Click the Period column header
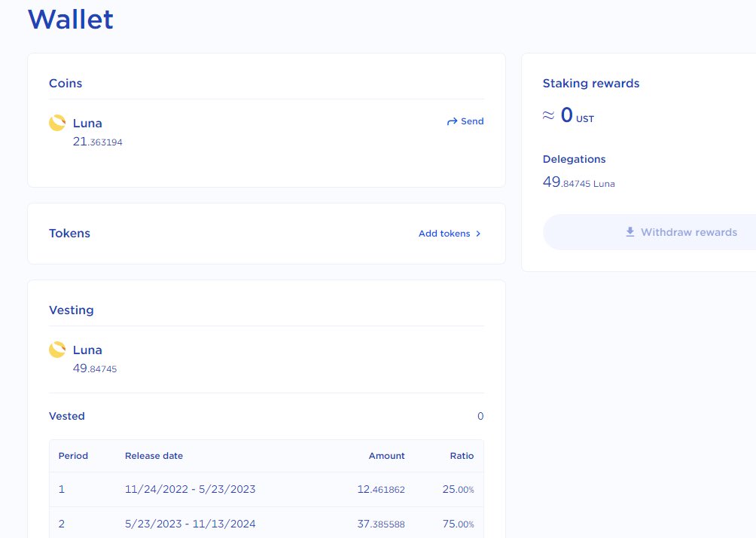The height and width of the screenshot is (538, 756). point(73,455)
